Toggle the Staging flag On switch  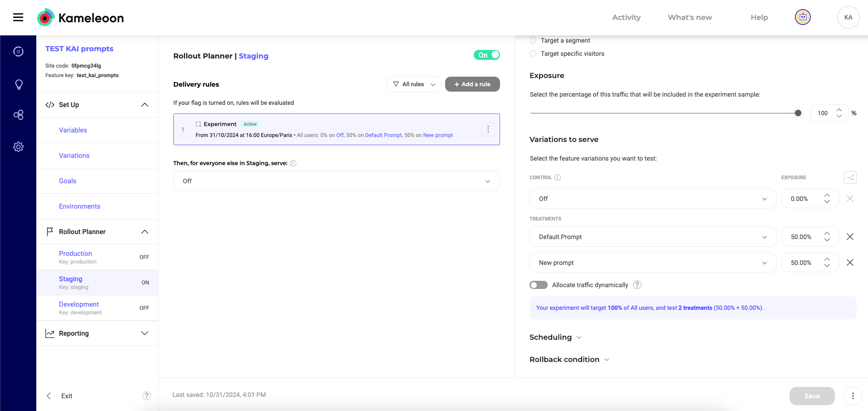pyautogui.click(x=486, y=55)
